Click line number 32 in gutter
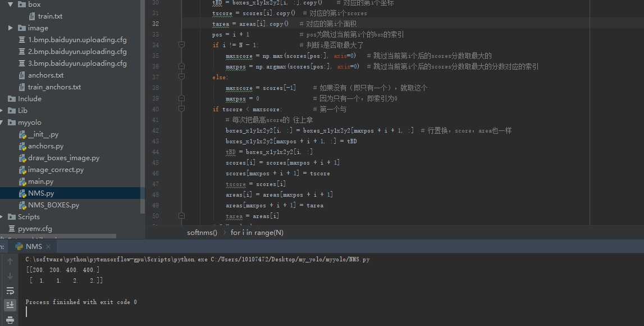This screenshot has height=326, width=644. tap(156, 24)
